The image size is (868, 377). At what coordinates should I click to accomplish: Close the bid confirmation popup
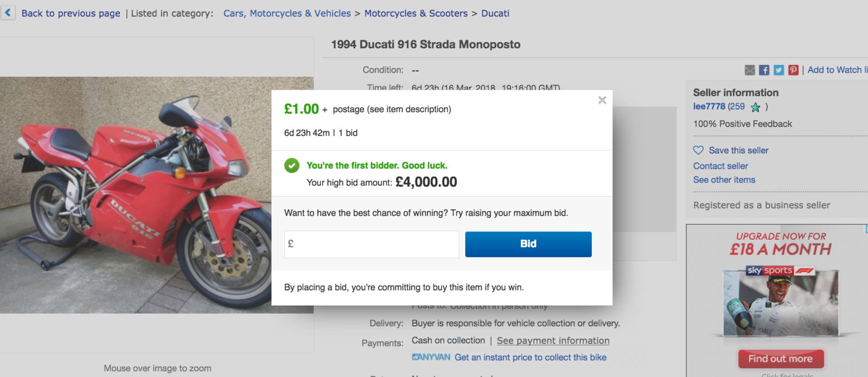602,100
